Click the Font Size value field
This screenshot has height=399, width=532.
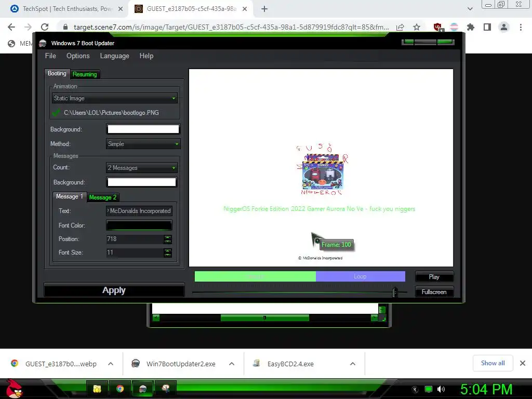(135, 252)
